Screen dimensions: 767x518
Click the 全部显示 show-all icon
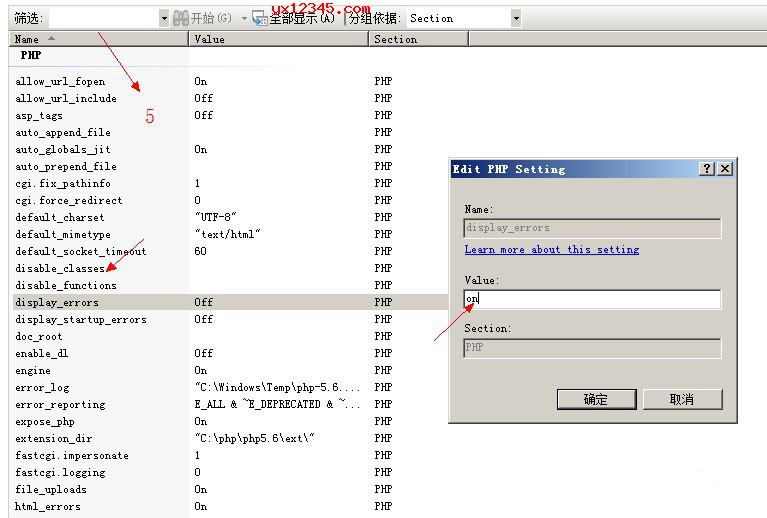pos(259,18)
